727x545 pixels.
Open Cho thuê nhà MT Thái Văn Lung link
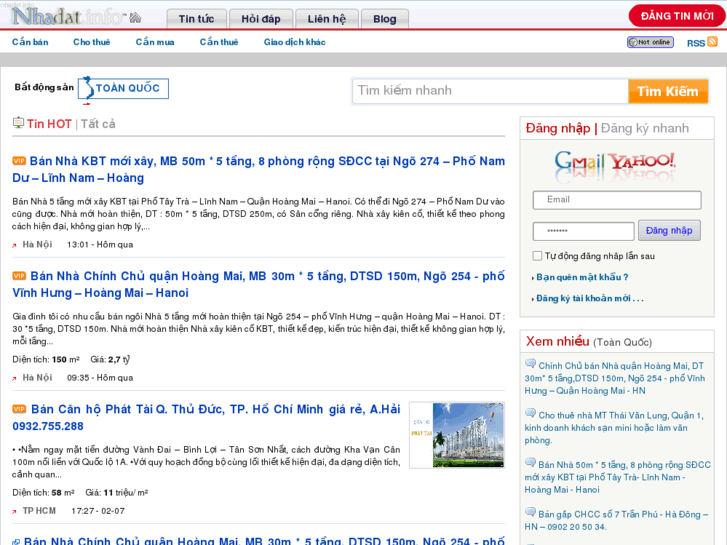(x=614, y=428)
